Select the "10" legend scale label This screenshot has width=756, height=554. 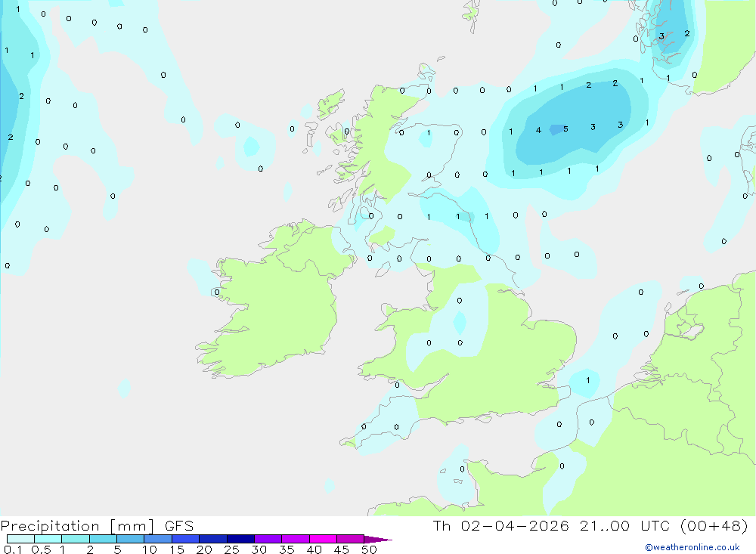point(149,549)
